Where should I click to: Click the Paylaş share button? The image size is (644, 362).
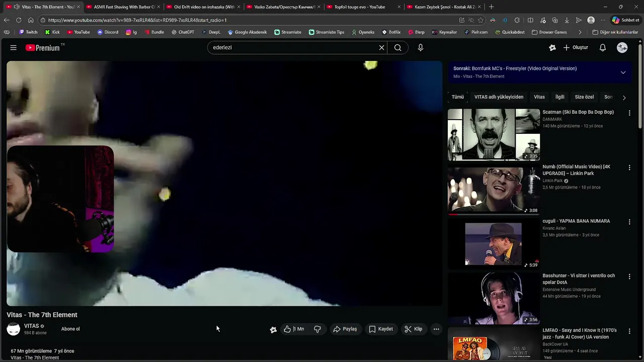(x=345, y=329)
